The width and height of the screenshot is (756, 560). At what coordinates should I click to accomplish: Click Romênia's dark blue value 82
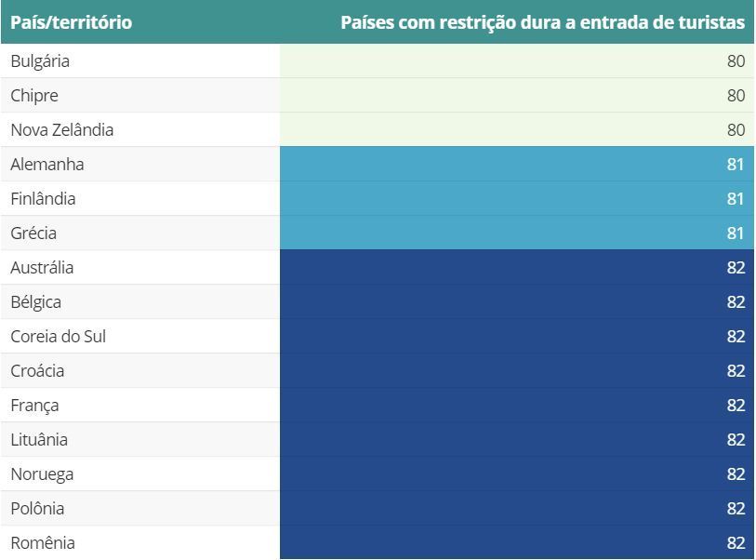[736, 542]
